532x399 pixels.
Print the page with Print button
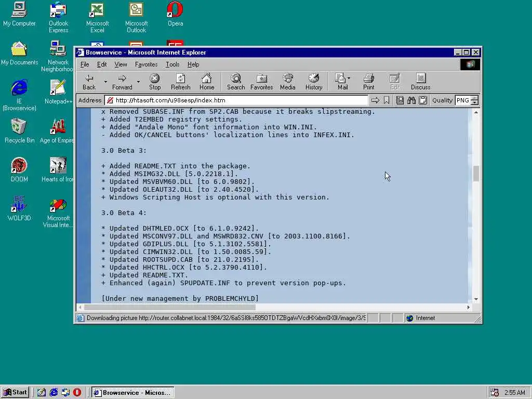(x=368, y=82)
